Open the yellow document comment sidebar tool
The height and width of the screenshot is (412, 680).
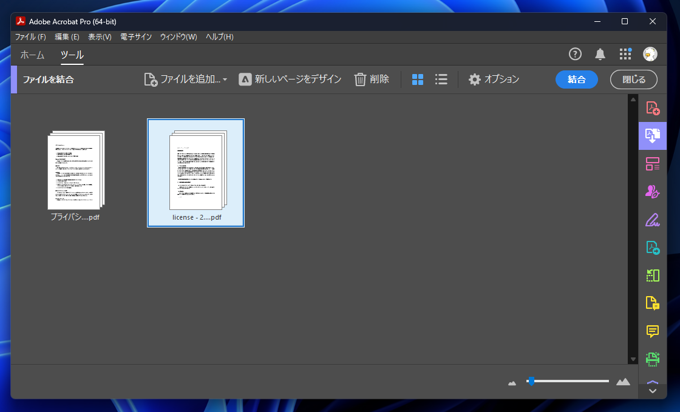coord(653,303)
